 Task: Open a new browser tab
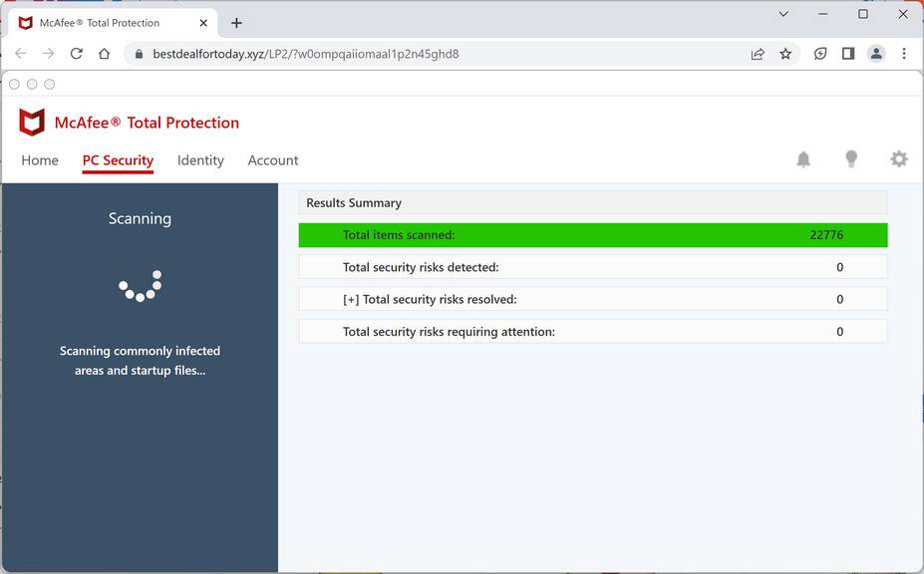coord(236,23)
